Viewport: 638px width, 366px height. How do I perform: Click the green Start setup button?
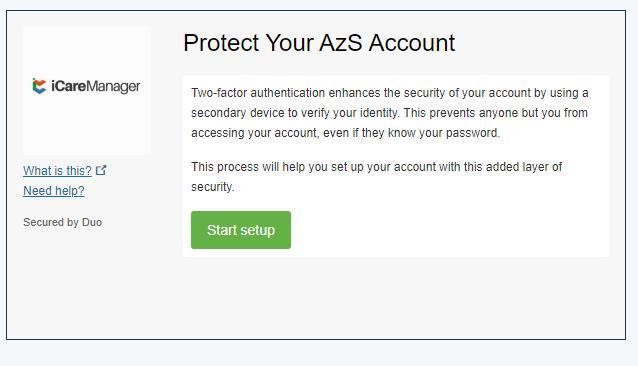(241, 230)
